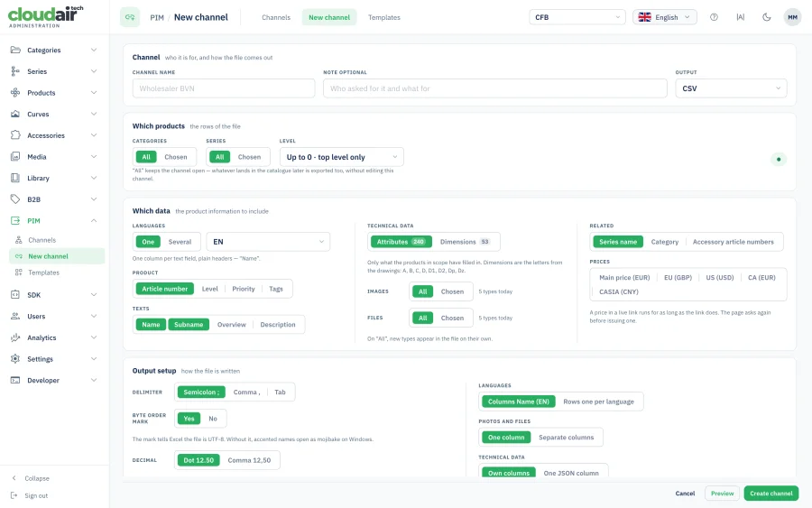
Task: Click the Templates sub-item grid icon
Action: point(19,272)
